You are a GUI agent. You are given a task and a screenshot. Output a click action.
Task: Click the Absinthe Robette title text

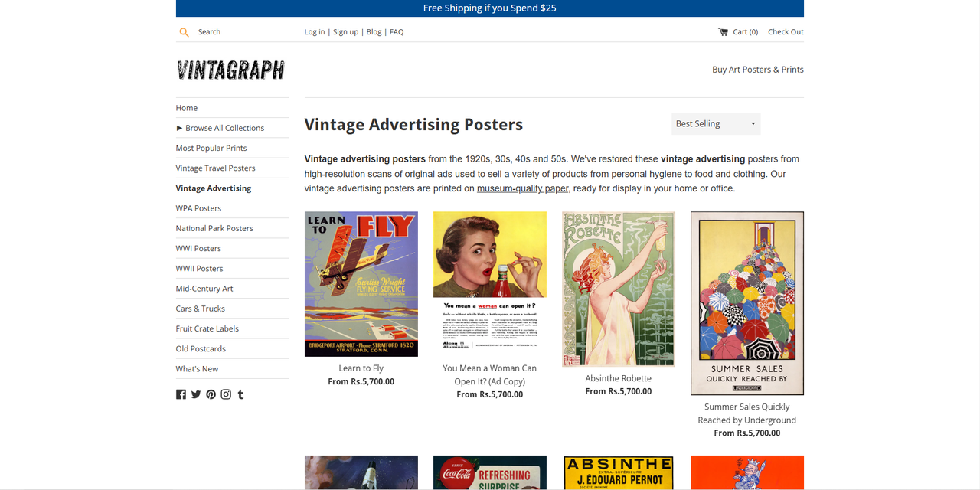[x=619, y=378]
